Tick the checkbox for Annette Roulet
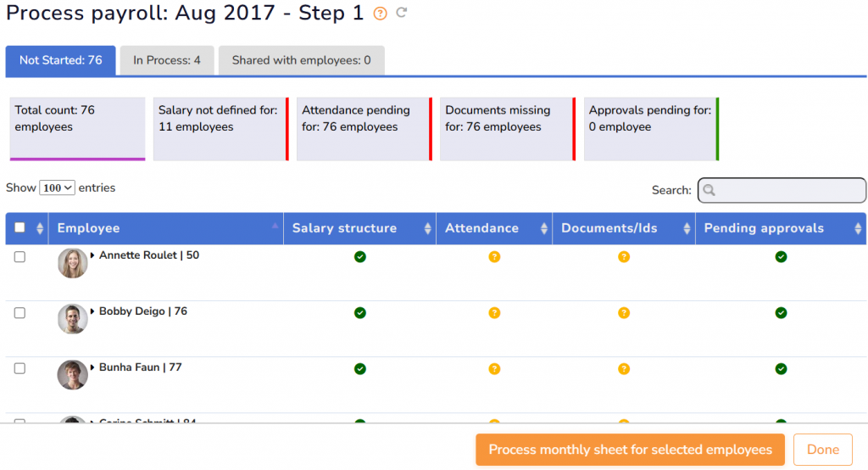This screenshot has width=868, height=470. 19,257
